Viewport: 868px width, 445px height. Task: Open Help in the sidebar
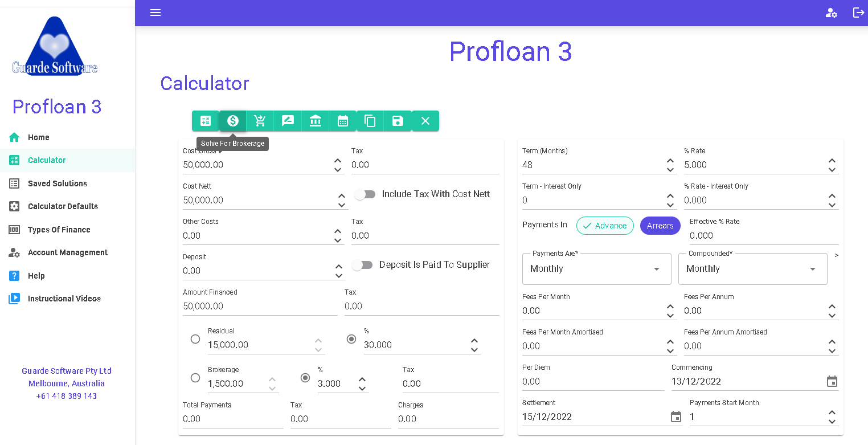tap(67, 276)
